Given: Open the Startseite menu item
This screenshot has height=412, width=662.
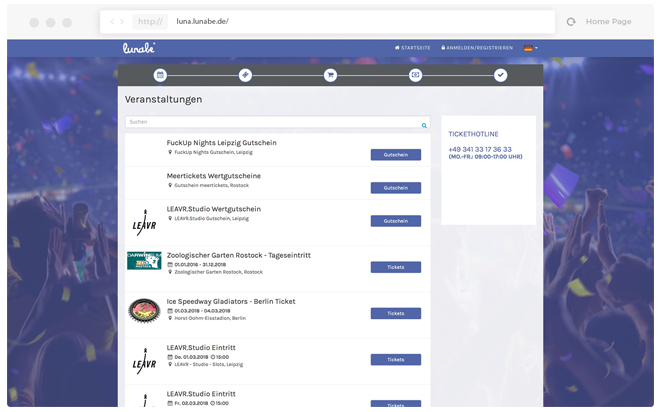Looking at the screenshot, I should (412, 48).
